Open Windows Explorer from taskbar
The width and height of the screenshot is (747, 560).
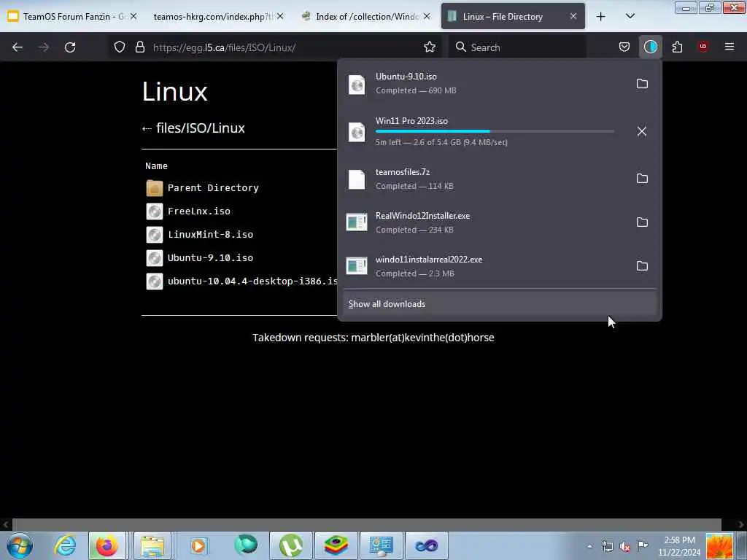[x=152, y=545]
